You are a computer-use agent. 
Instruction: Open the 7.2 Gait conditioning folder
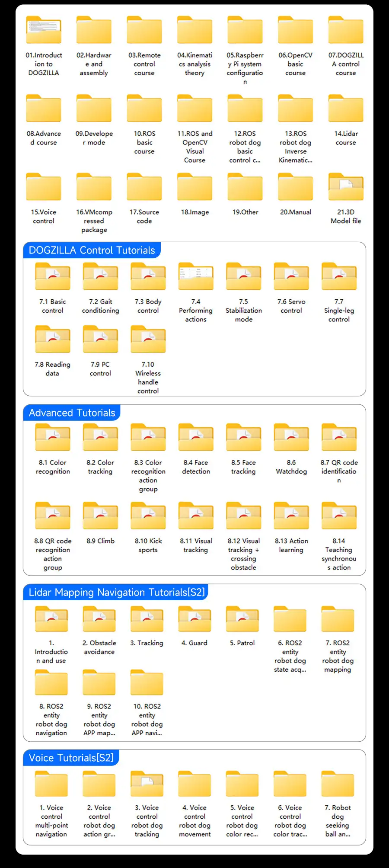(100, 276)
